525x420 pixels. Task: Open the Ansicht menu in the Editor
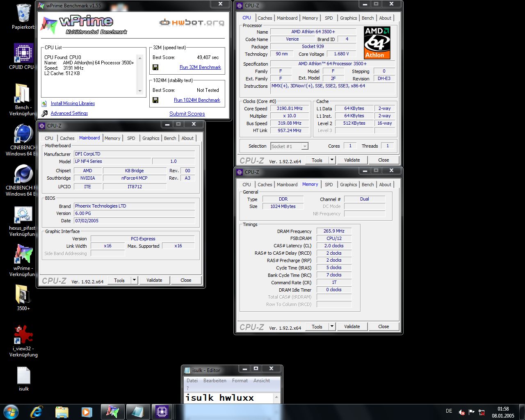[x=262, y=381]
